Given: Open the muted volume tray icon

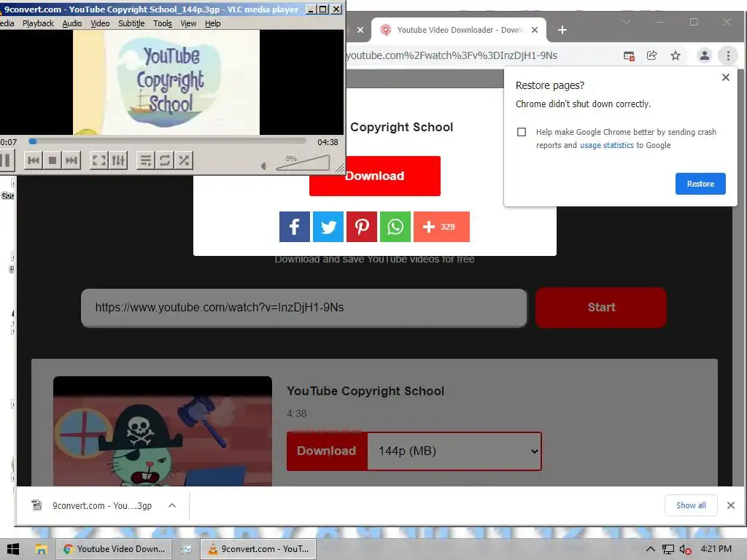Looking at the screenshot, I should click(x=685, y=549).
